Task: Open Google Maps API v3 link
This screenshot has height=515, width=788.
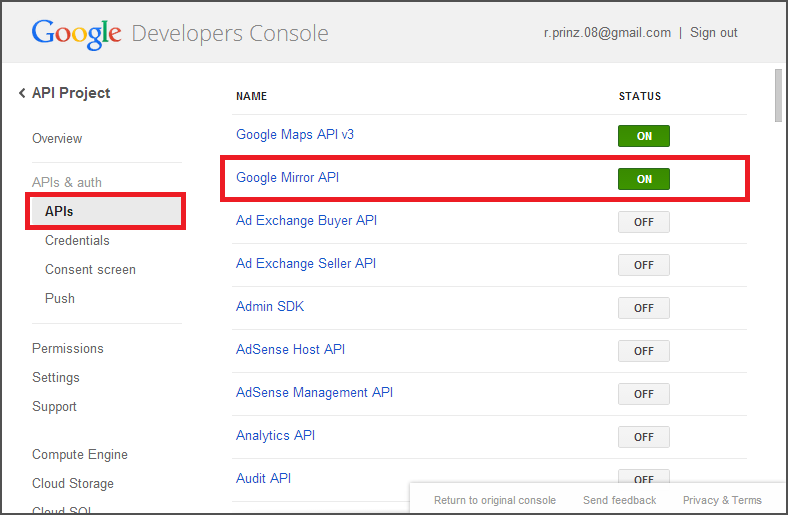Action: (x=295, y=135)
